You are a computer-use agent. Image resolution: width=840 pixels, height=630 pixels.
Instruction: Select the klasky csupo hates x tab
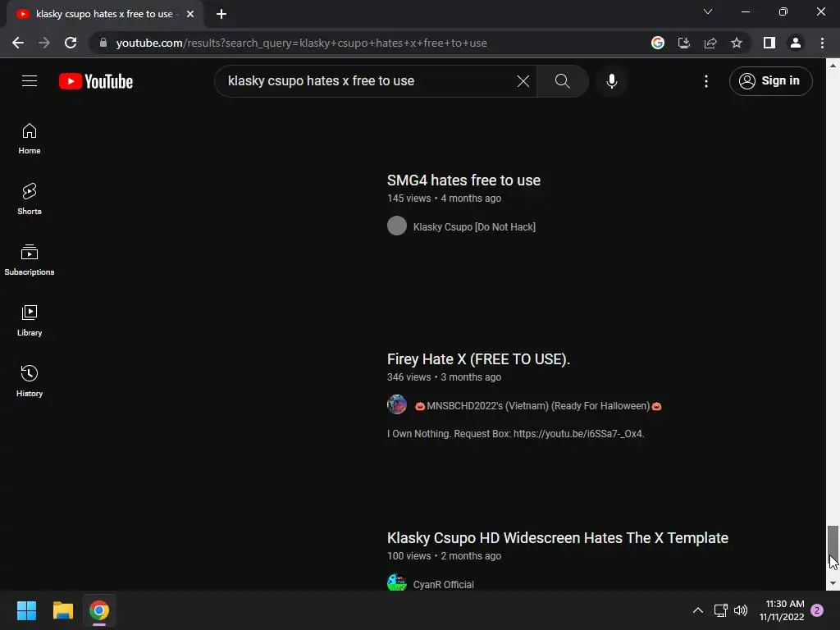click(104, 15)
